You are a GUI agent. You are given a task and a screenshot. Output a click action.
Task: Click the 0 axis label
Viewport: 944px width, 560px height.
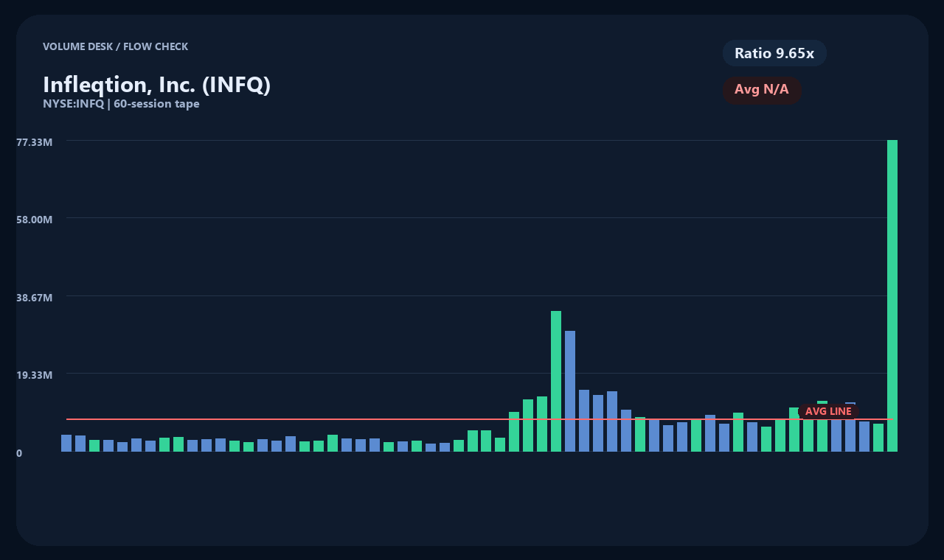[19, 453]
